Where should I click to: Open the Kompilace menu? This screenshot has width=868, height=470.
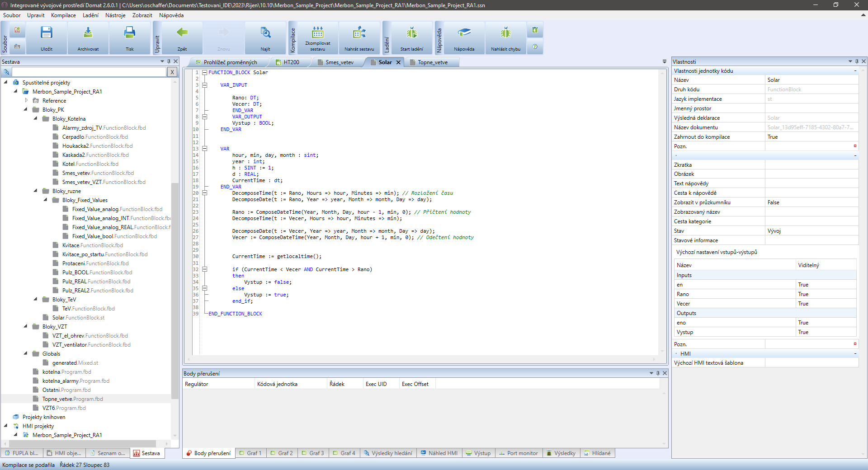tap(63, 15)
